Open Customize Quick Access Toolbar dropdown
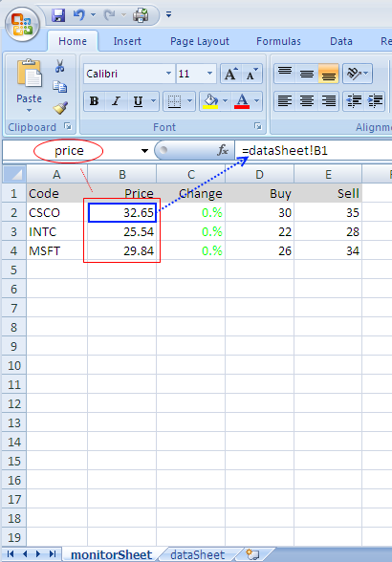The width and height of the screenshot is (392, 562). coord(168,14)
